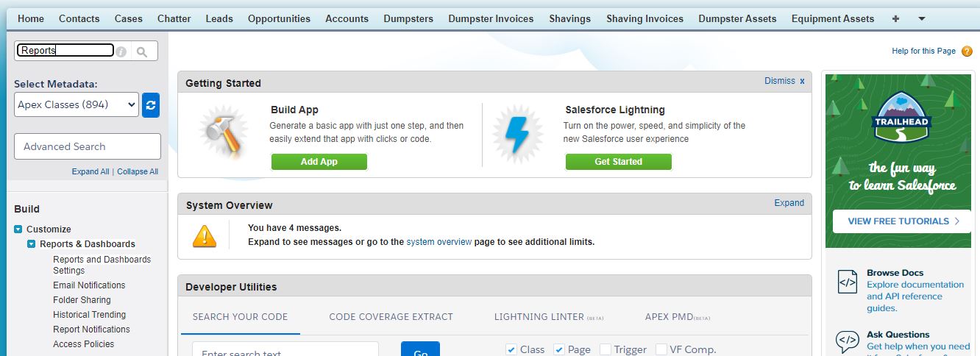Click the metadata refresh icon button
The image size is (980, 356).
[150, 104]
